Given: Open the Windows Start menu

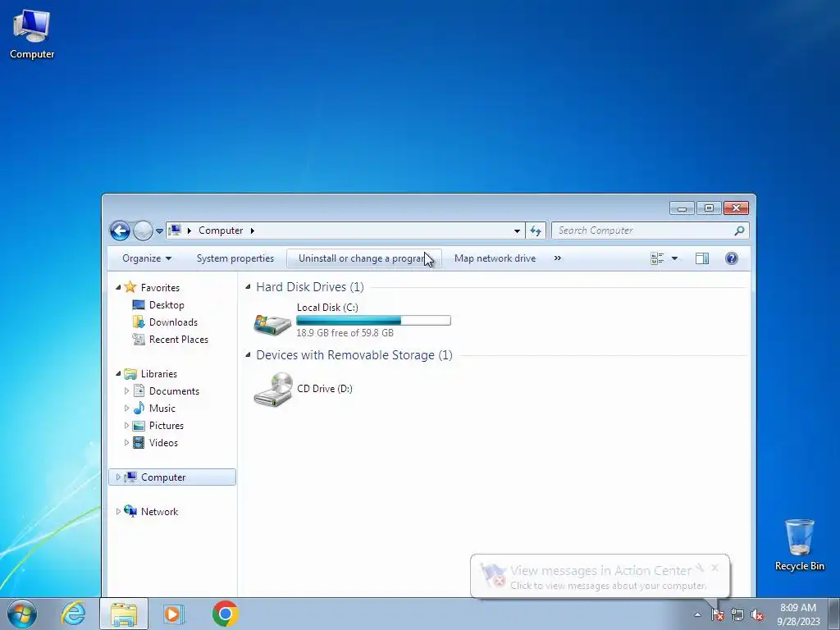Looking at the screenshot, I should pos(22,614).
